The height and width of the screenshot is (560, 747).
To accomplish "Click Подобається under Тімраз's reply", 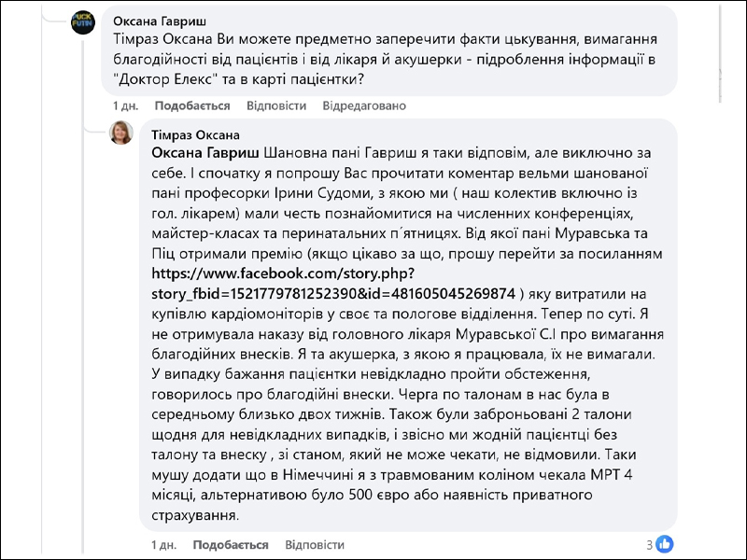I will point(231,545).
